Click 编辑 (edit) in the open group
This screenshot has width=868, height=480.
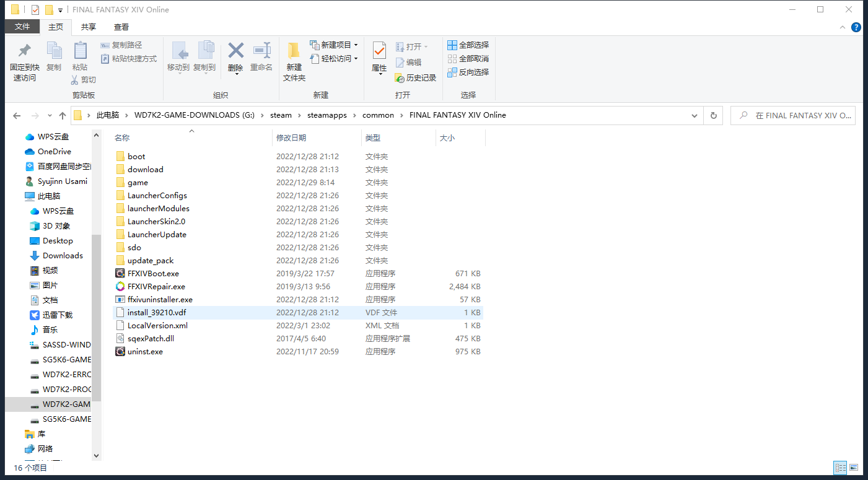[408, 62]
